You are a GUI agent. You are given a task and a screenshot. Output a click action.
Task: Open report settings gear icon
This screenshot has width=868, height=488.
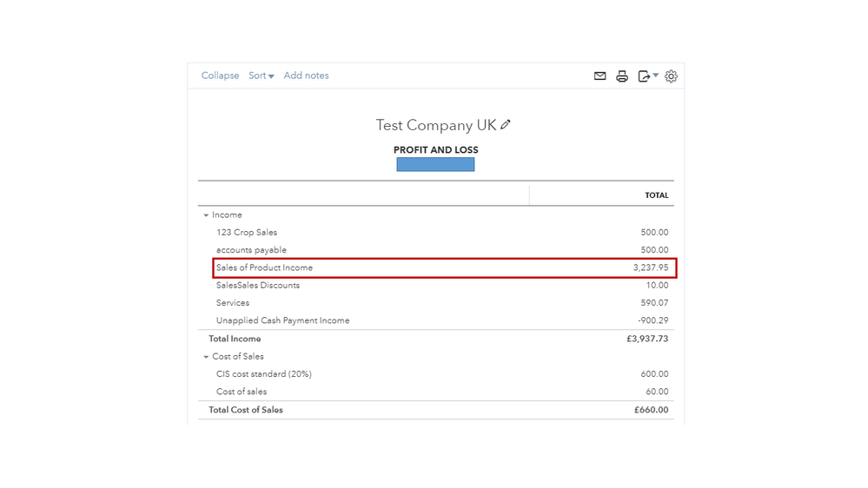tap(671, 76)
